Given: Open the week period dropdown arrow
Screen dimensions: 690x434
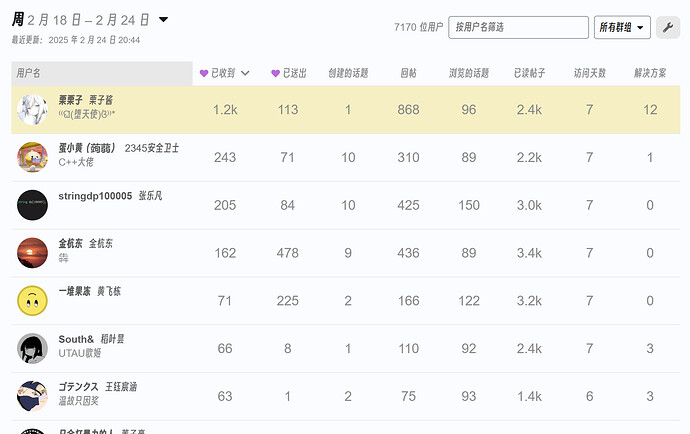Looking at the screenshot, I should coord(163,19).
